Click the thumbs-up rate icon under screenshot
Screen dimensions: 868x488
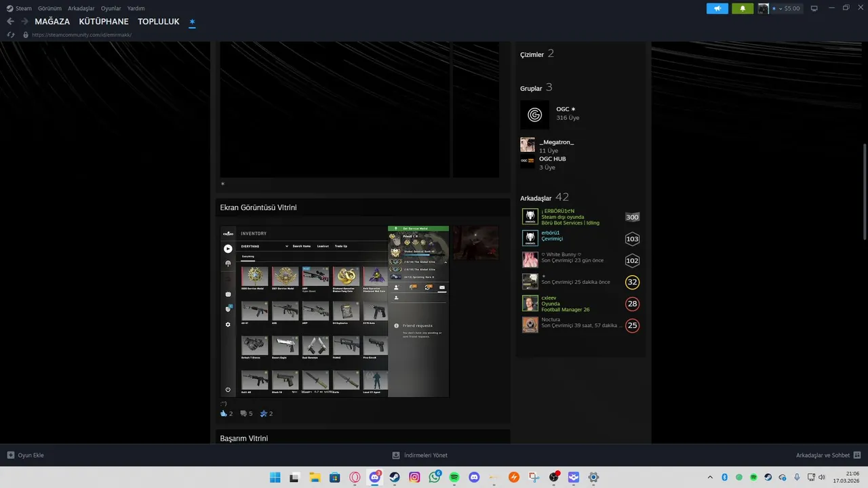(x=224, y=413)
